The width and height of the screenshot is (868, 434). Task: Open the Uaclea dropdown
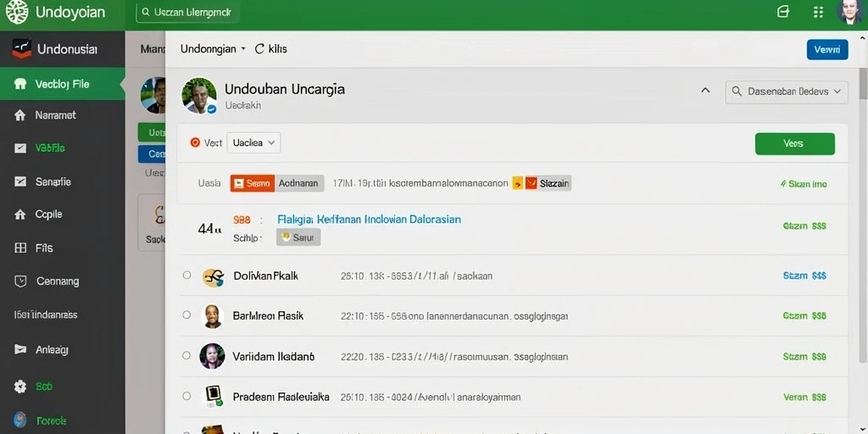tap(253, 142)
